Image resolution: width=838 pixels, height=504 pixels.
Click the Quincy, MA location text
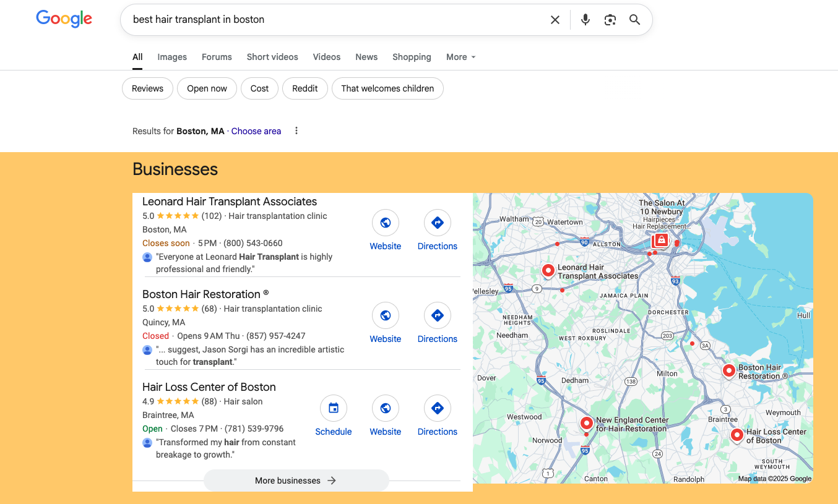(x=164, y=322)
